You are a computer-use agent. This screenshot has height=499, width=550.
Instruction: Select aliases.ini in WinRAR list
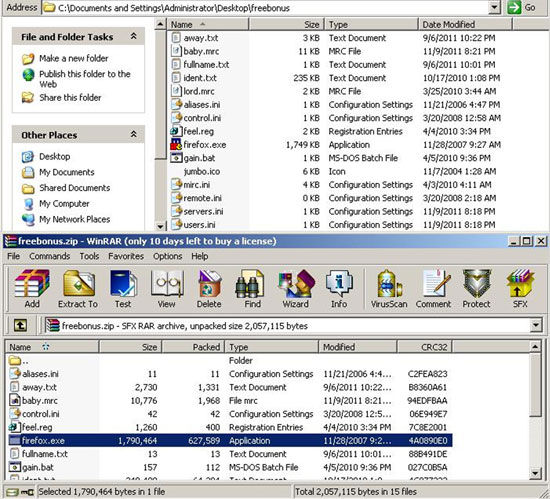point(40,374)
